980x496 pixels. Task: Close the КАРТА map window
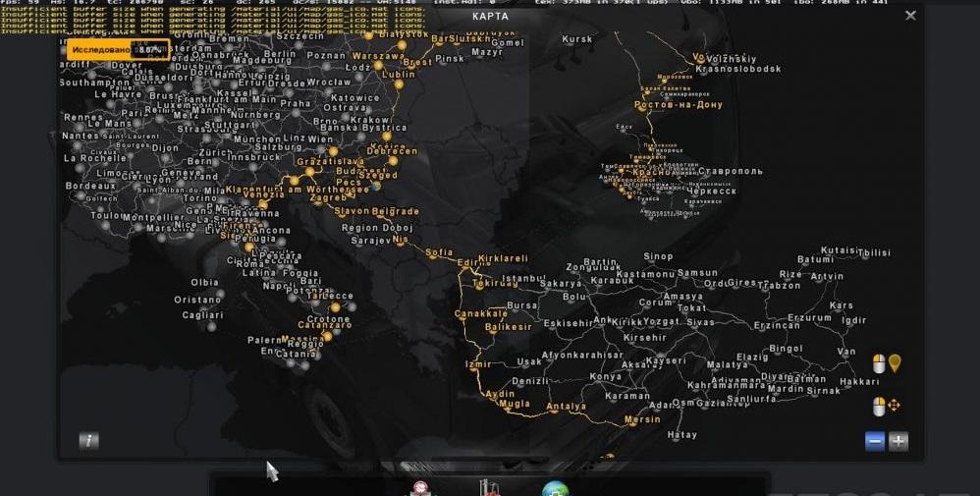[x=910, y=16]
